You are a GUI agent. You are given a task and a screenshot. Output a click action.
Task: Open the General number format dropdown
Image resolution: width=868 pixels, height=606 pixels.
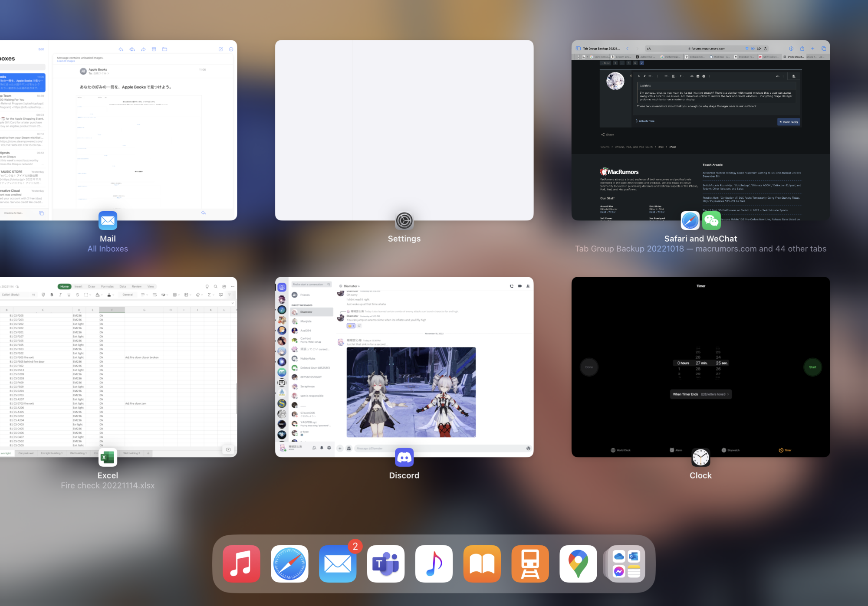(128, 295)
